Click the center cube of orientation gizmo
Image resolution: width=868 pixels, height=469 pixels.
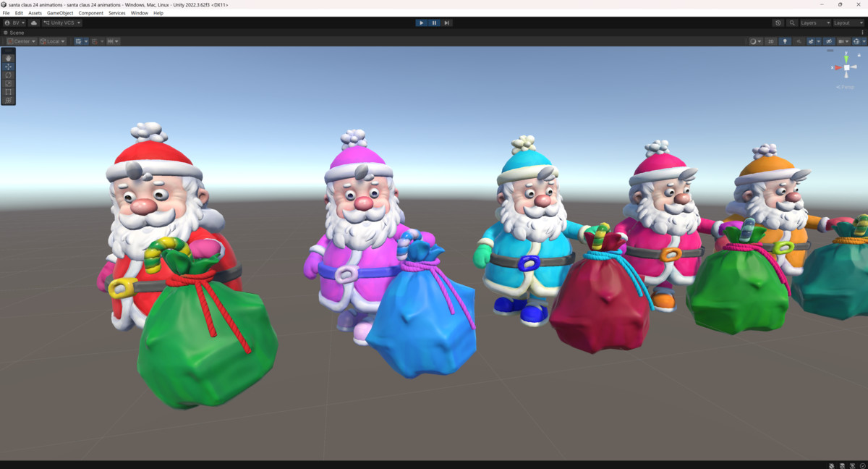(x=846, y=67)
